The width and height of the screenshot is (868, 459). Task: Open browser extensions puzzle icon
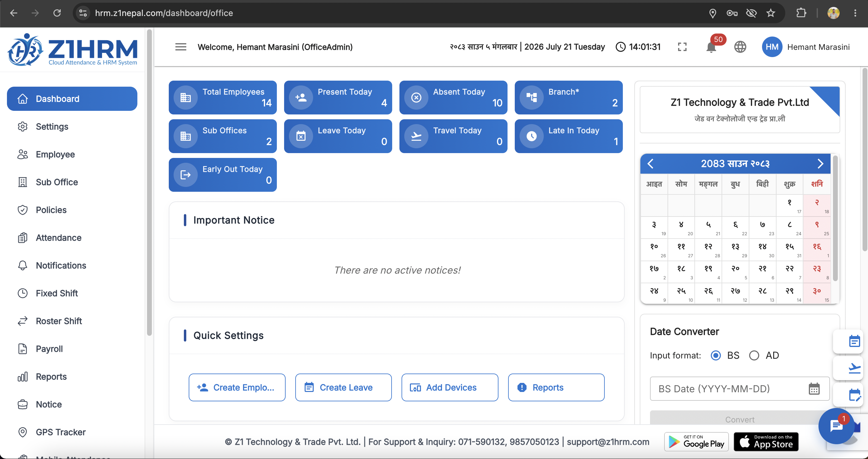(801, 13)
